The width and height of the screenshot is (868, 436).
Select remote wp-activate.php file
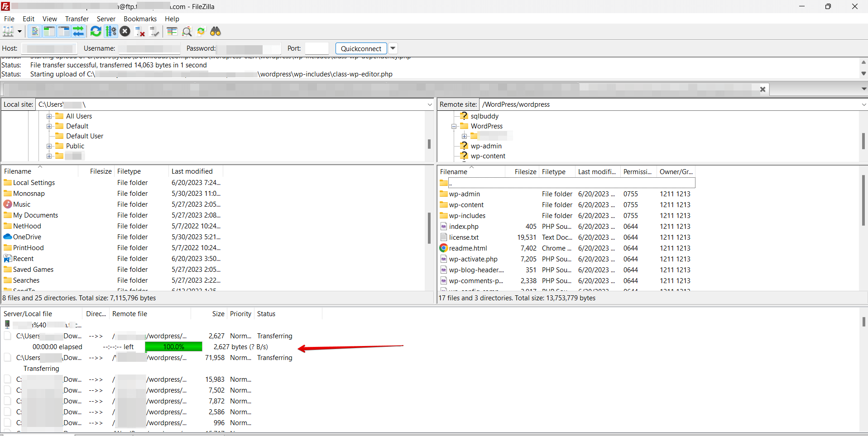click(473, 259)
